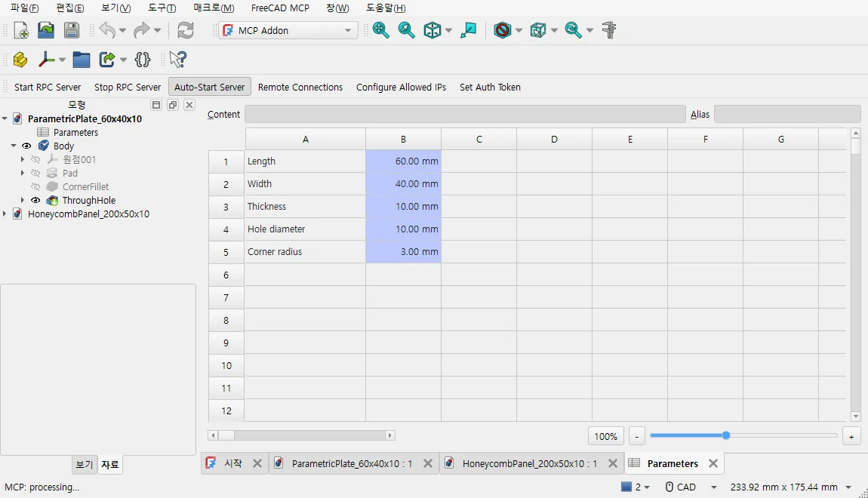Toggle ThroughHole visibility eye
The height and width of the screenshot is (498, 868).
coord(35,200)
